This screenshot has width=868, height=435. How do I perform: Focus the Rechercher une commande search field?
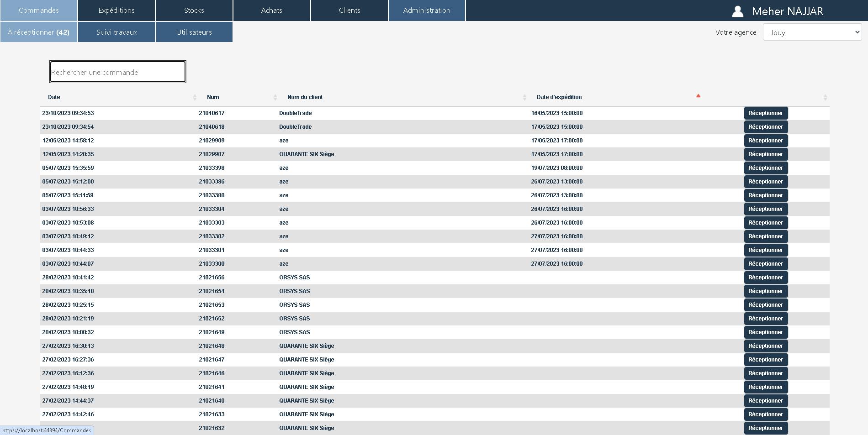pyautogui.click(x=118, y=72)
